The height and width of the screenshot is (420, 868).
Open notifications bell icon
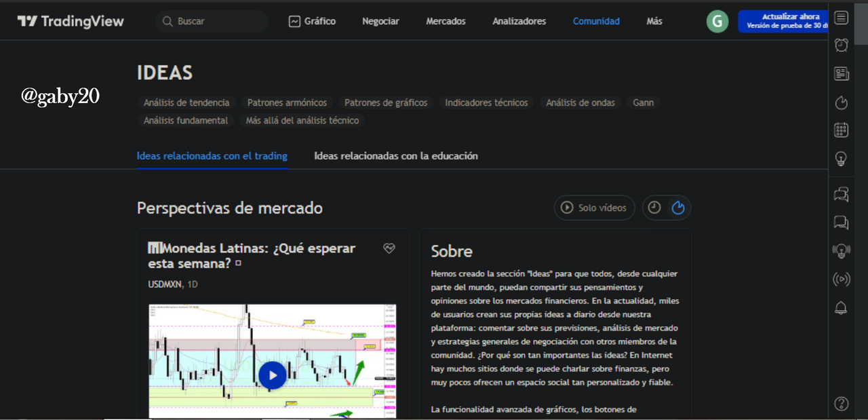[841, 308]
